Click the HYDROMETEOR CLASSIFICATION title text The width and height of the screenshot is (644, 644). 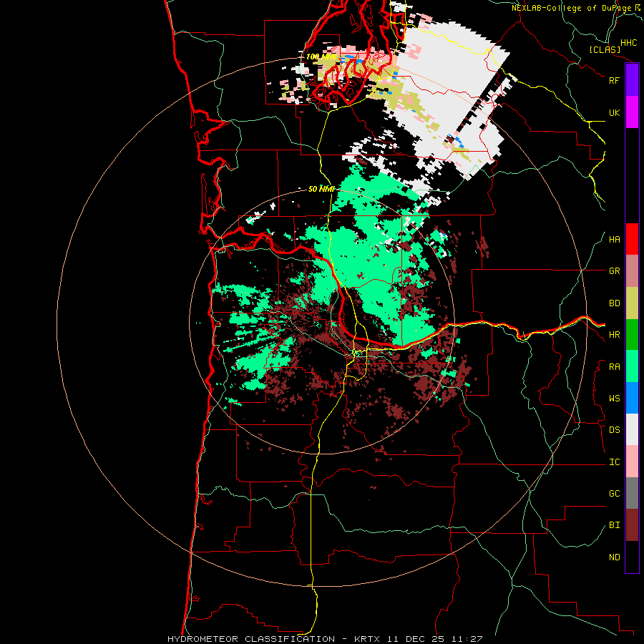pyautogui.click(x=251, y=639)
